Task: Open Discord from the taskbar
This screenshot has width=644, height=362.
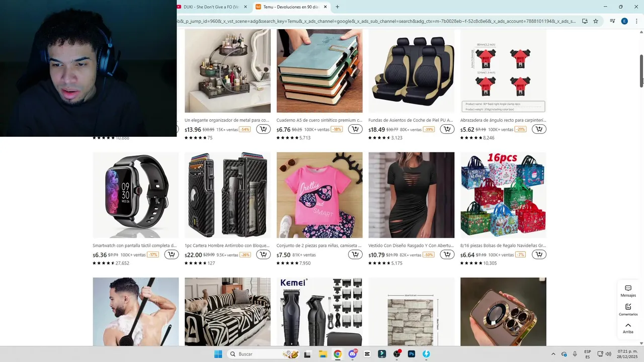Action: pos(353,354)
